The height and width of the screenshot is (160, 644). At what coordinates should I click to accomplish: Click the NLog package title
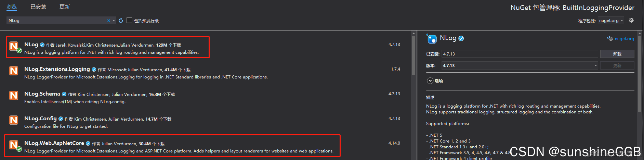tap(31, 45)
